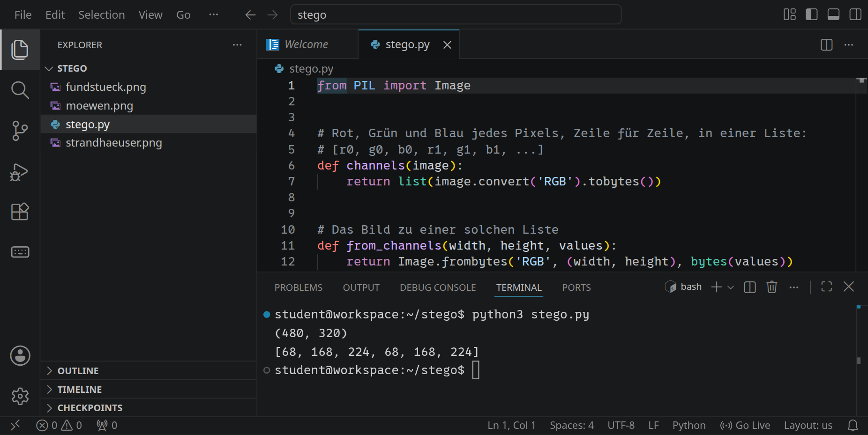
Task: Open the keyboard icon in activity bar
Action: tap(20, 252)
